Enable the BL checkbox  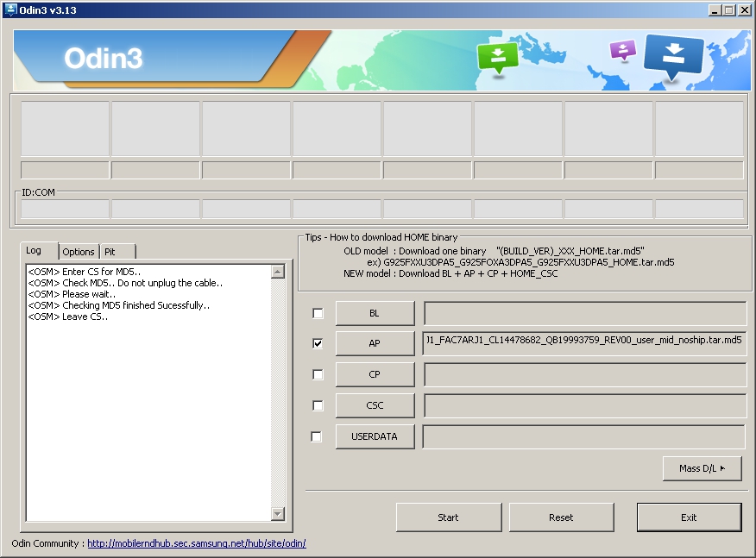pyautogui.click(x=318, y=314)
